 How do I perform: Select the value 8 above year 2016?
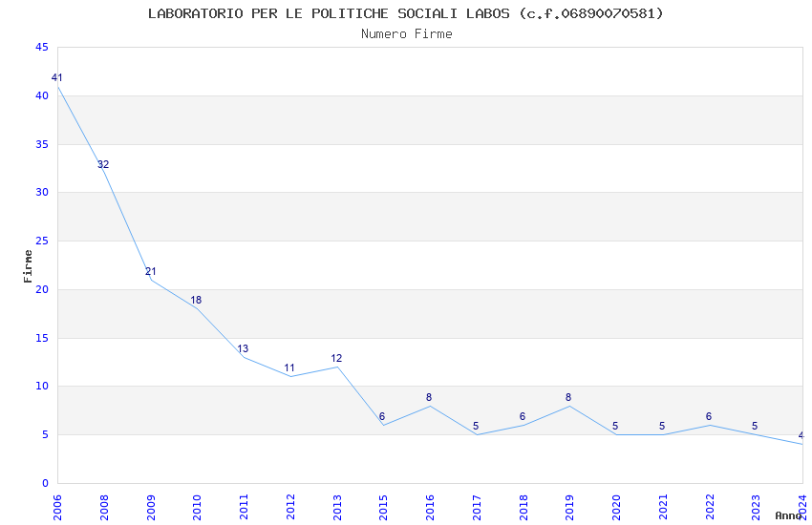(429, 397)
